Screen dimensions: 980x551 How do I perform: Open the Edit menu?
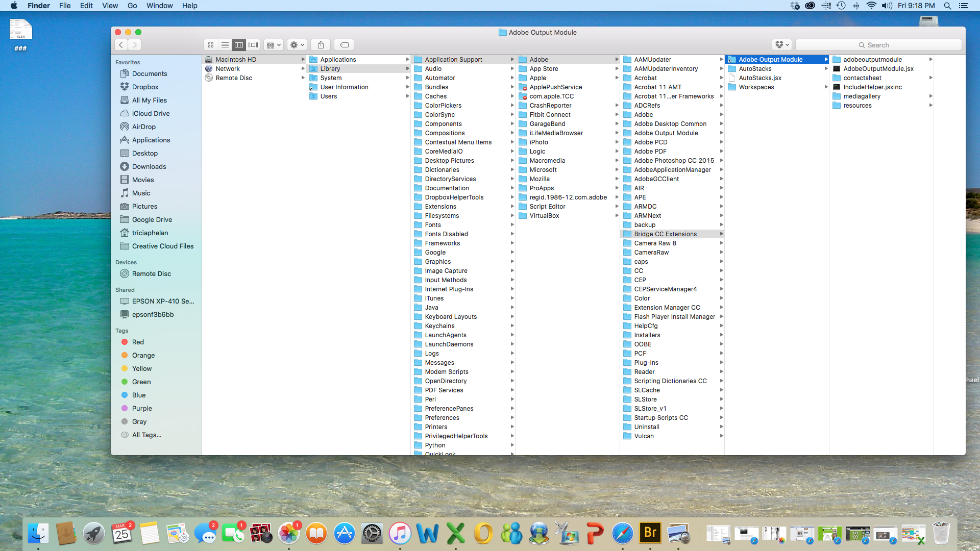click(x=86, y=6)
